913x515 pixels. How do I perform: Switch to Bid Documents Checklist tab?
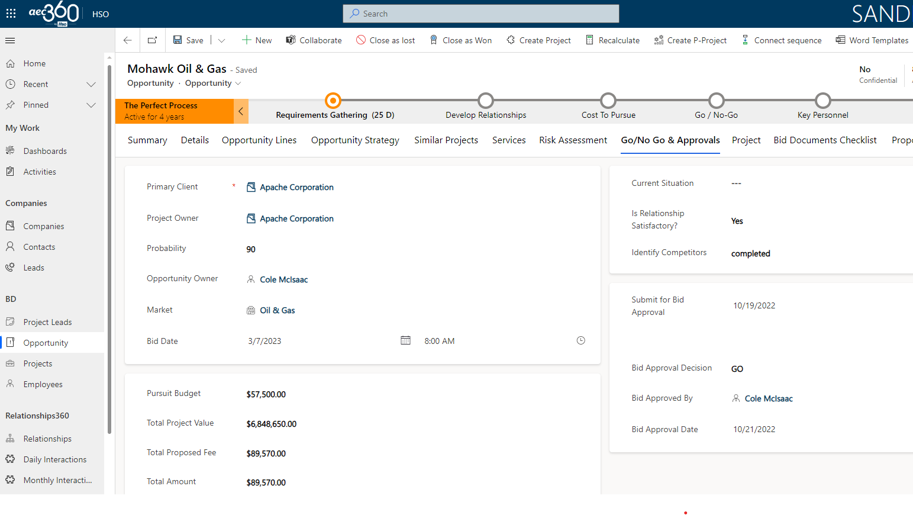click(824, 140)
